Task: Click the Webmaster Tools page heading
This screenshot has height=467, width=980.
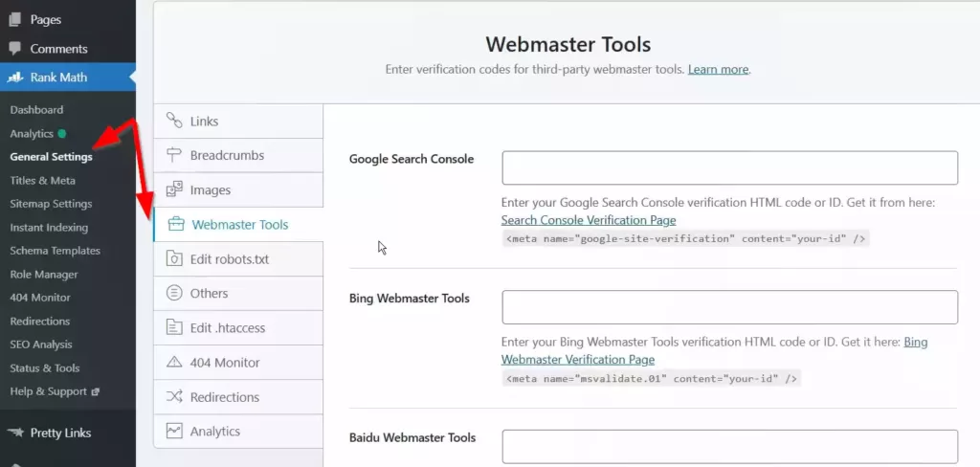Action: point(568,44)
